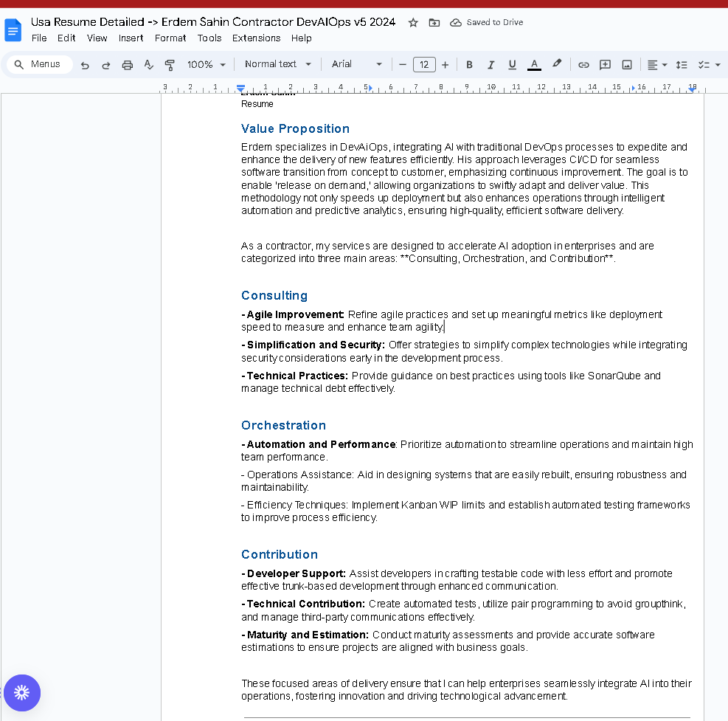Click the bold text 'Automation and Performance'

click(321, 444)
